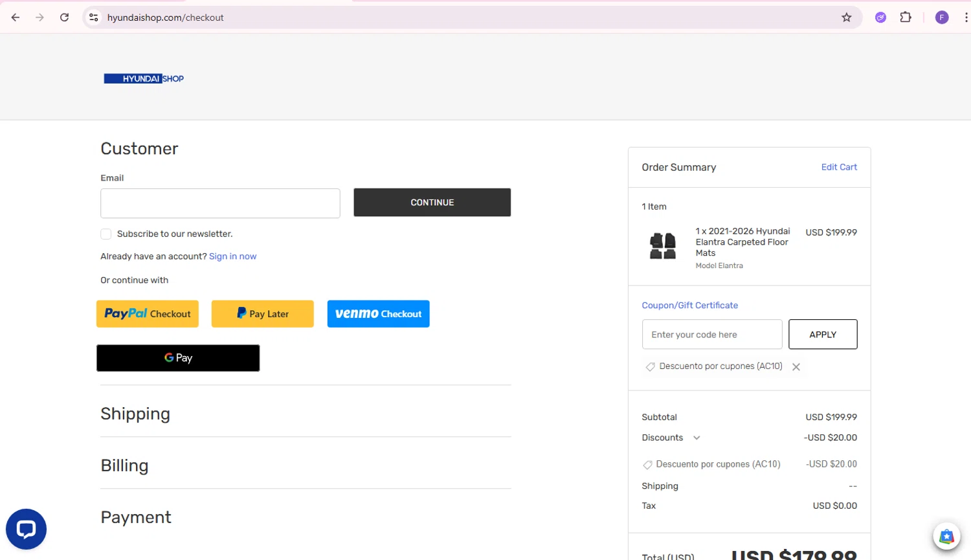
Task: Click the Email input field
Action: pyautogui.click(x=220, y=203)
